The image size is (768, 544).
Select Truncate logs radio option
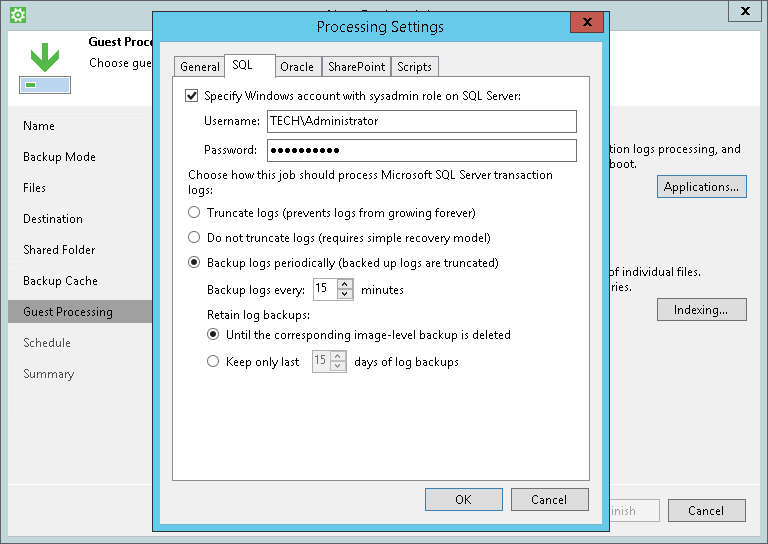(x=194, y=213)
